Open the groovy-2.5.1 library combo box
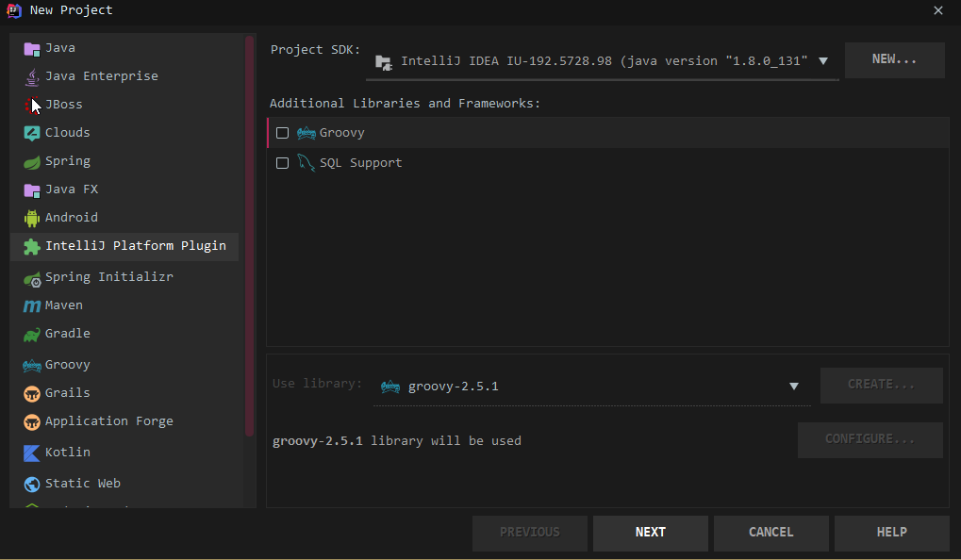 591,385
